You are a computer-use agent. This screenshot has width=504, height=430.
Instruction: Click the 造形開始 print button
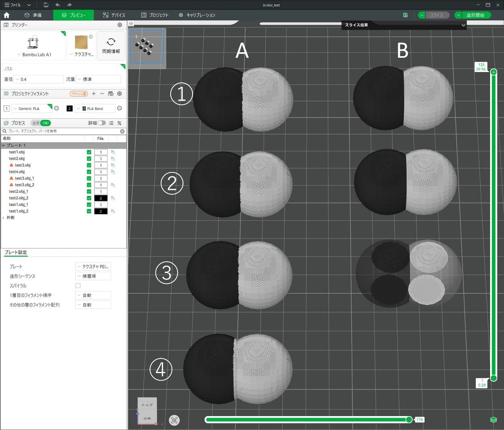click(x=475, y=15)
